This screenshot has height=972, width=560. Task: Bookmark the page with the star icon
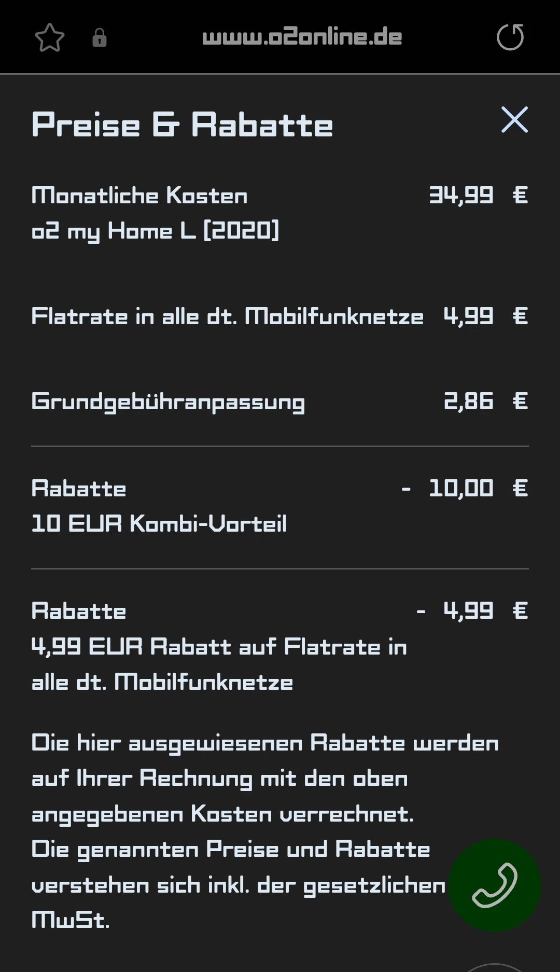pyautogui.click(x=50, y=37)
